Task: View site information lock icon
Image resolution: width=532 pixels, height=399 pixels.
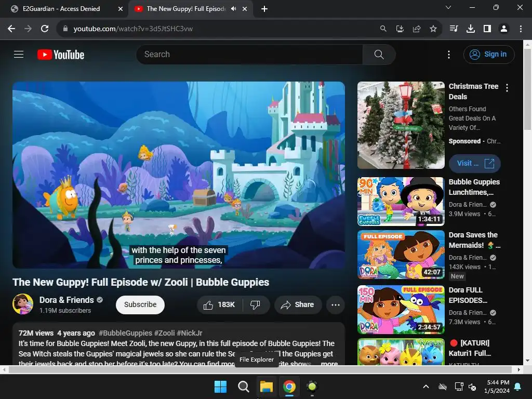Action: pyautogui.click(x=65, y=29)
